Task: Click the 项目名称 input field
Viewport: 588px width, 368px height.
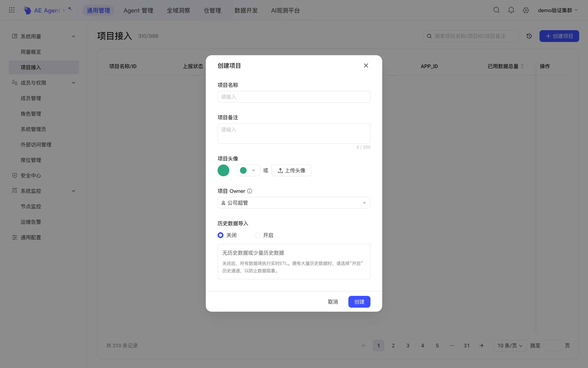Action: tap(294, 97)
